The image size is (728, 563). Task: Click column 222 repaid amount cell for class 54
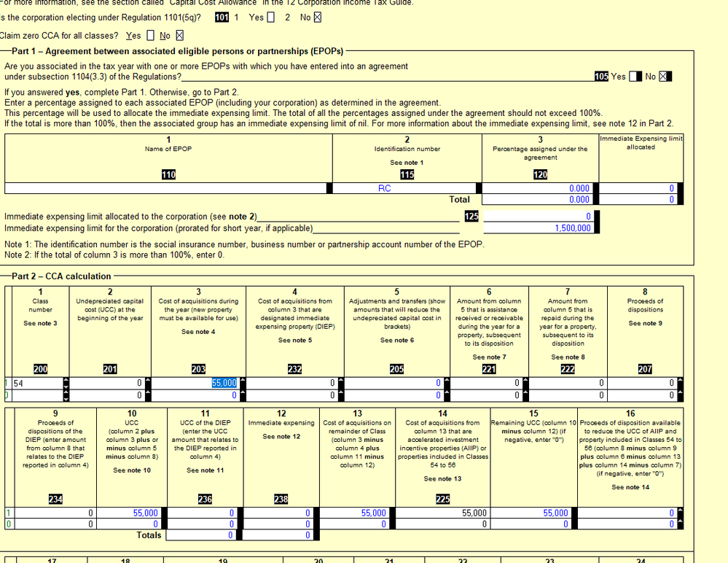[568, 383]
